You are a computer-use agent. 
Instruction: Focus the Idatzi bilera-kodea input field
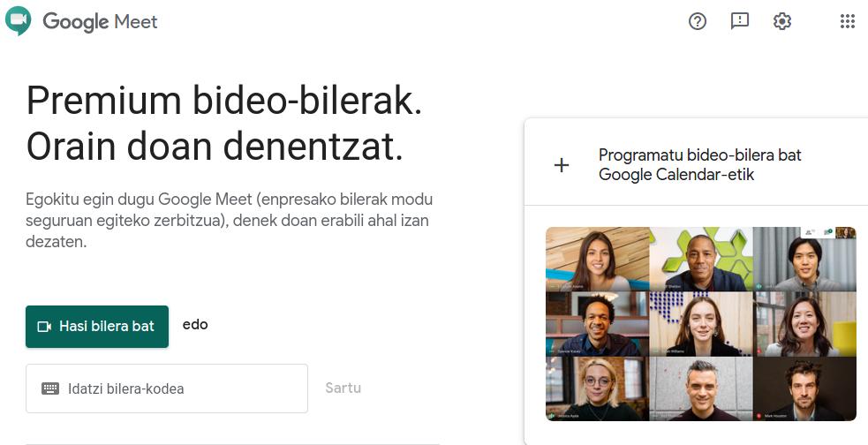pyautogui.click(x=167, y=388)
